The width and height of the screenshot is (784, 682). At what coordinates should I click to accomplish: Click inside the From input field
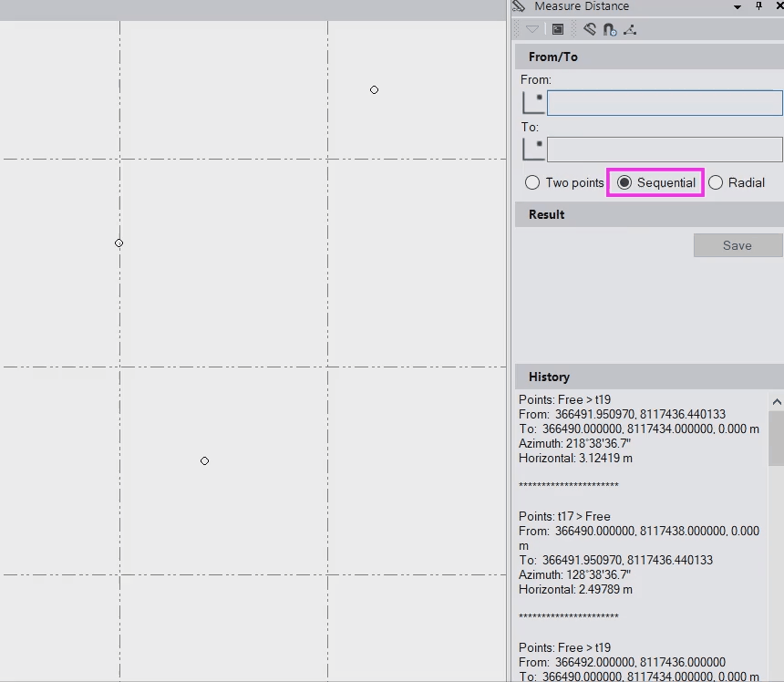pos(664,102)
